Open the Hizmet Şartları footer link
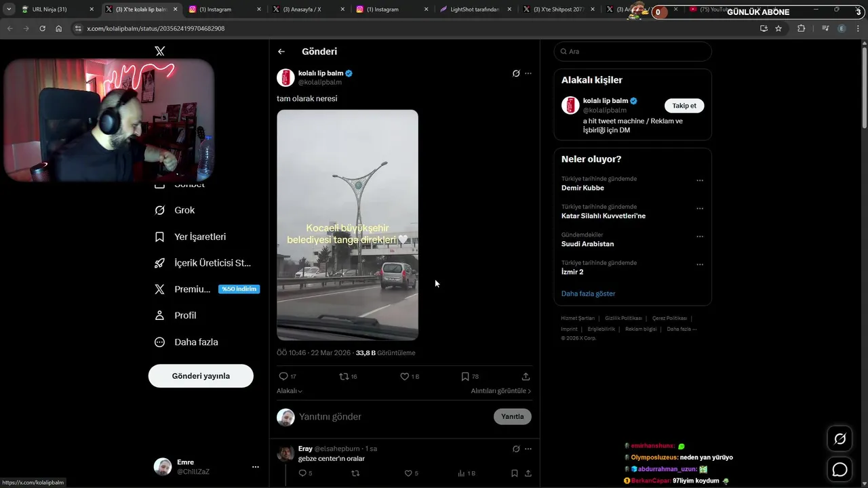 pos(578,318)
